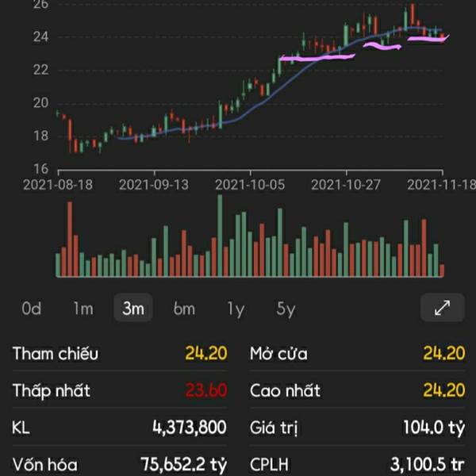Screen dimensions: 476x476
Task: Click the tallest green volume bar
Action: 220,236
